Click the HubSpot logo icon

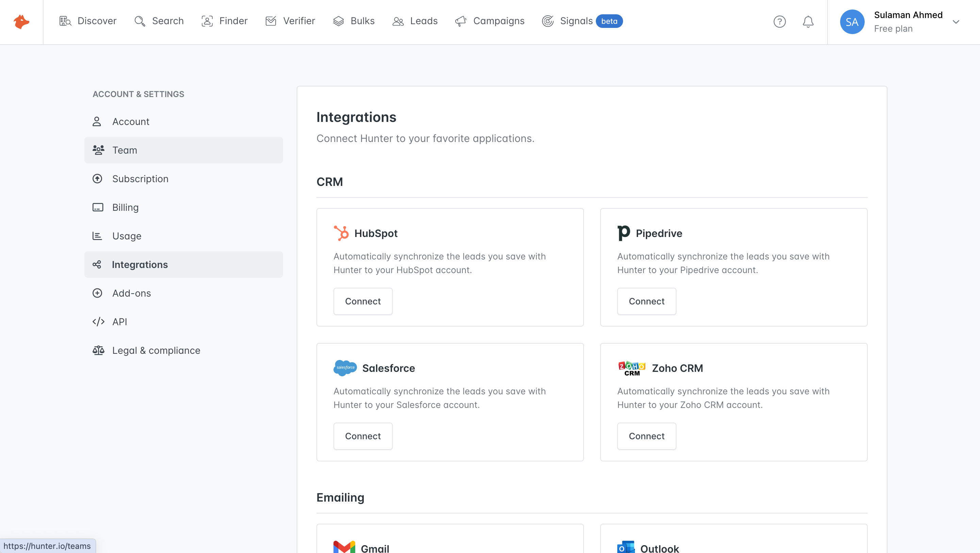click(x=341, y=233)
